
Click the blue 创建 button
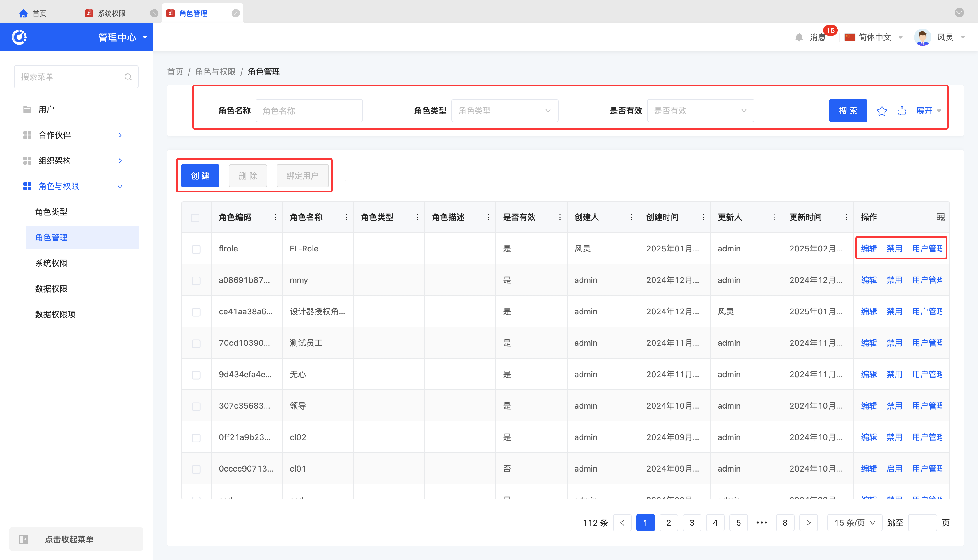click(200, 176)
